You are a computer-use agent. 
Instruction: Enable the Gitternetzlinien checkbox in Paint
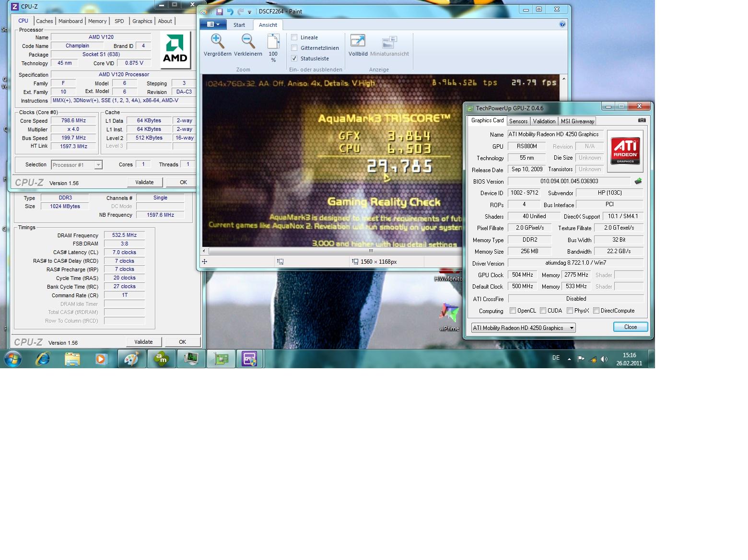294,48
